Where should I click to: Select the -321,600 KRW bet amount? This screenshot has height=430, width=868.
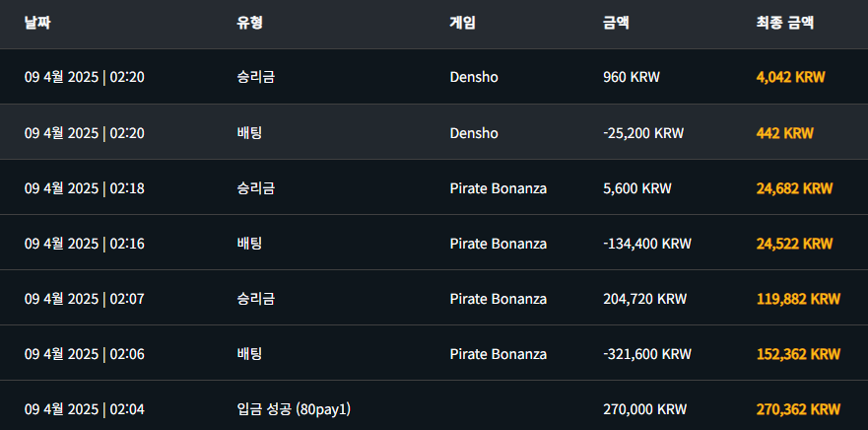[646, 354]
